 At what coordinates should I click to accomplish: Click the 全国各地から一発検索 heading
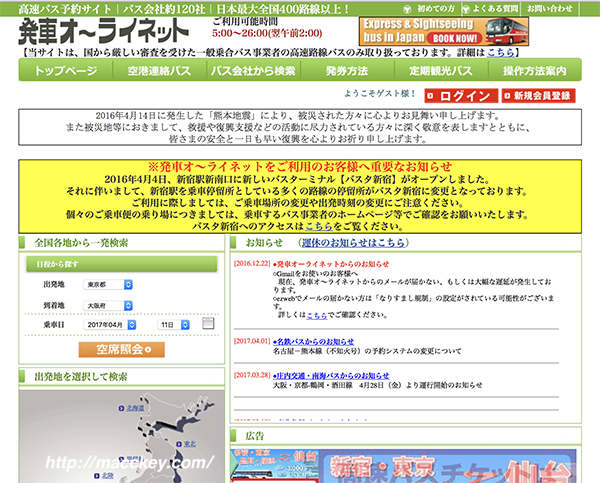click(x=81, y=243)
